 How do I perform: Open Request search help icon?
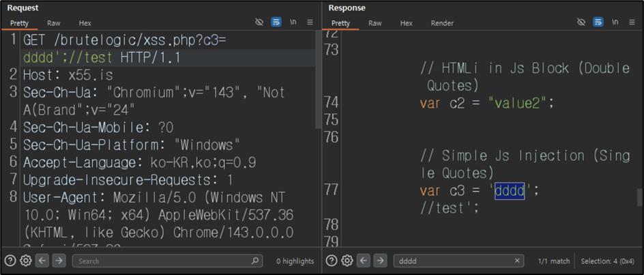coord(11,261)
